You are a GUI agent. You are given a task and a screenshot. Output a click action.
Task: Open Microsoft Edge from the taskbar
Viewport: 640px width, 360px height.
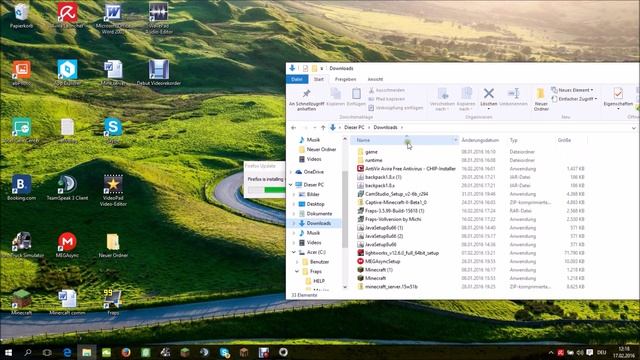(67, 352)
